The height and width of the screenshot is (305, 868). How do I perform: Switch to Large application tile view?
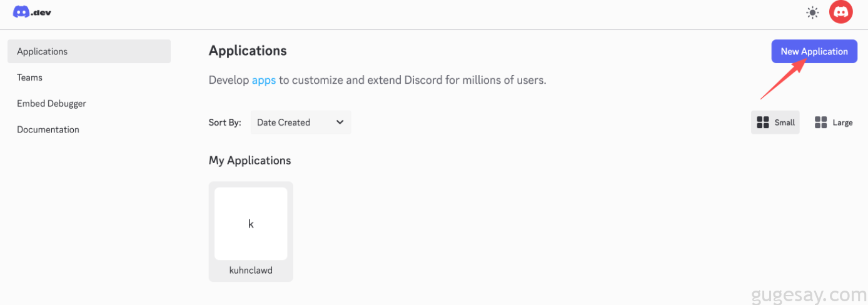pos(834,122)
